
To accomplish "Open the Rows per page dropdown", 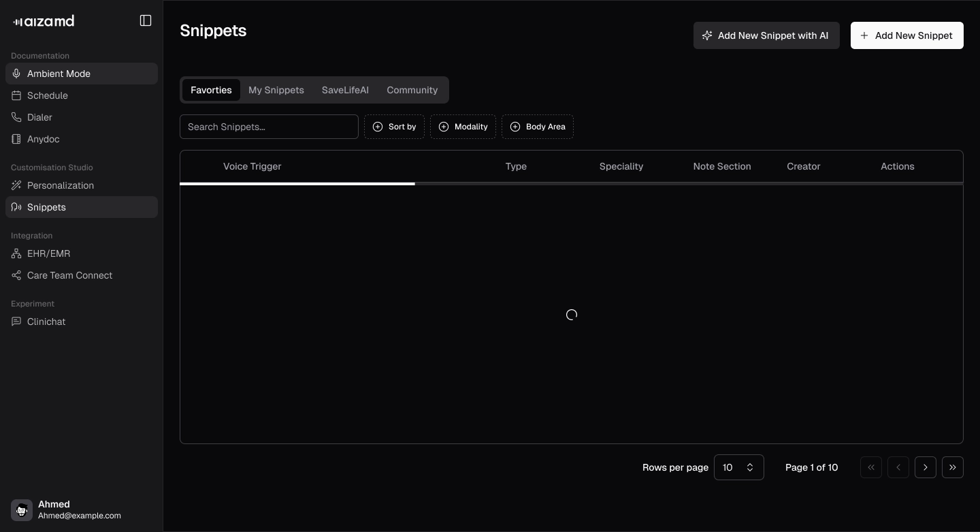I will coord(739,467).
